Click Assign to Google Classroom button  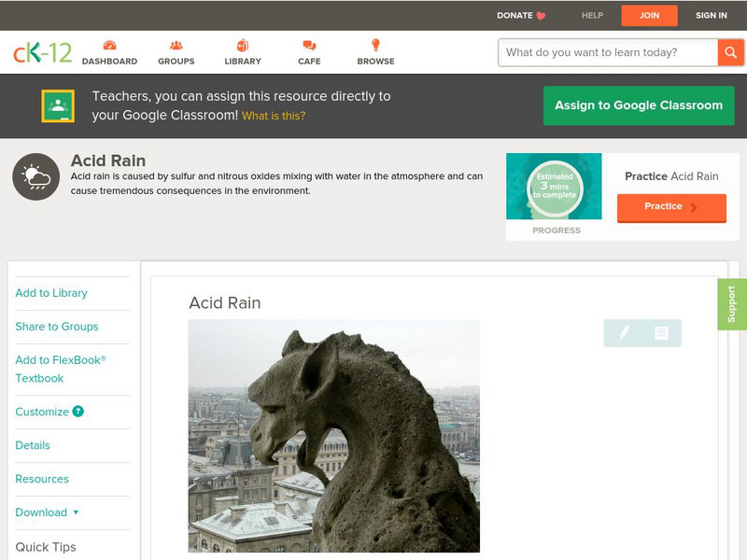(639, 105)
